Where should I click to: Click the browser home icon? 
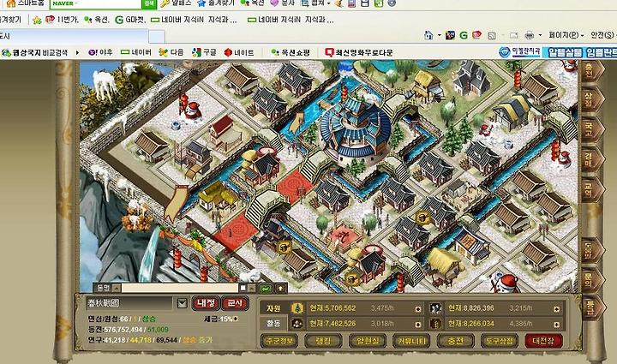[428, 35]
